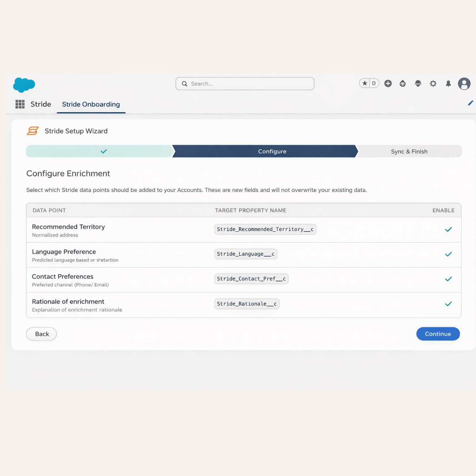
Task: Edit the Stride_Contact_Pref__c field
Action: pyautogui.click(x=251, y=279)
